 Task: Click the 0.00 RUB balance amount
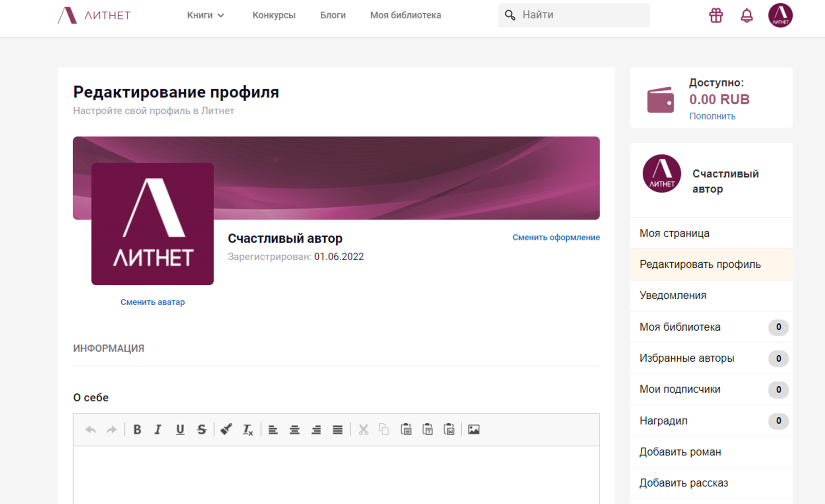click(x=719, y=100)
